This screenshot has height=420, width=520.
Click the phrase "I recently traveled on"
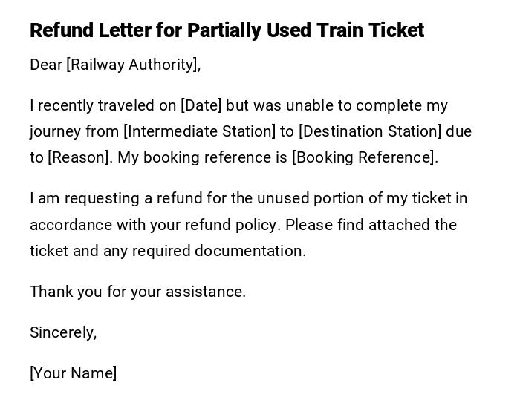(103, 105)
